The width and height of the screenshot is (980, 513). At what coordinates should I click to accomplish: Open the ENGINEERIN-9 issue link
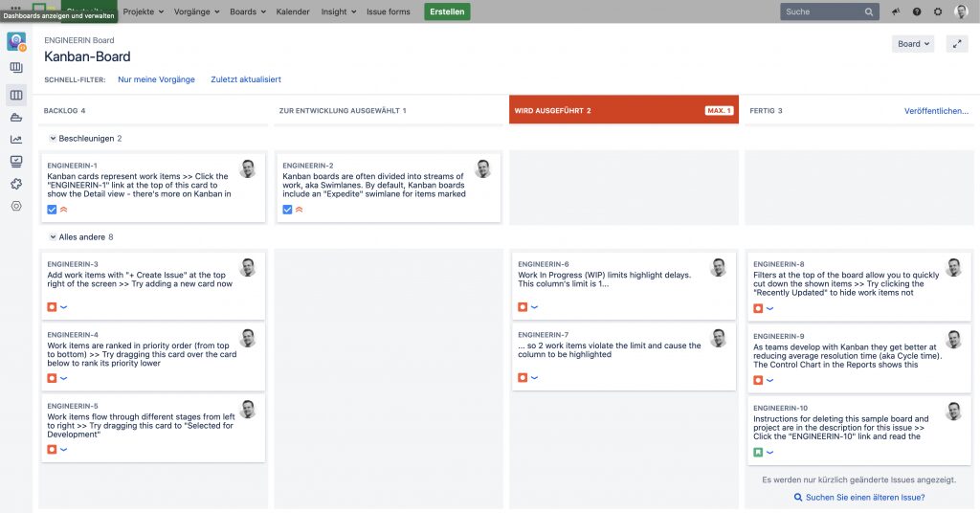click(779, 336)
